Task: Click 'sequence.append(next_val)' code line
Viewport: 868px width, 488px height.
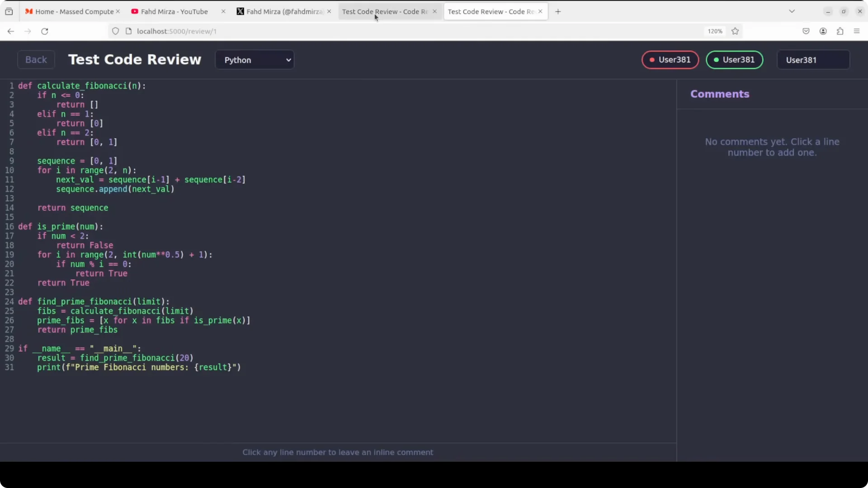Action: (x=115, y=189)
